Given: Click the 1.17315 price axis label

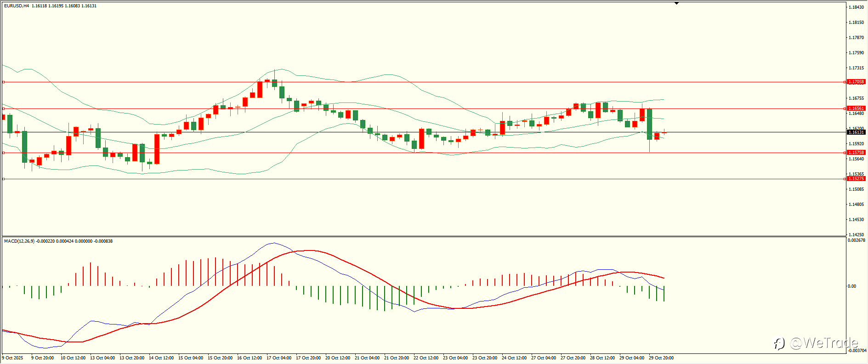Looking at the screenshot, I should pos(856,68).
